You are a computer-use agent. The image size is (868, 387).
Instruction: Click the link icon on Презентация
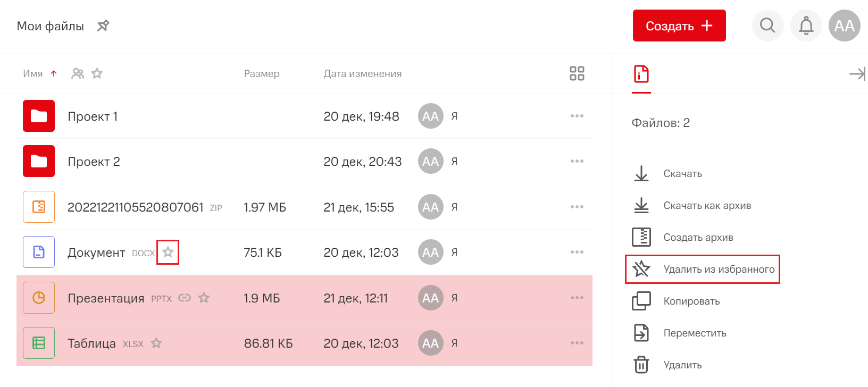point(185,298)
